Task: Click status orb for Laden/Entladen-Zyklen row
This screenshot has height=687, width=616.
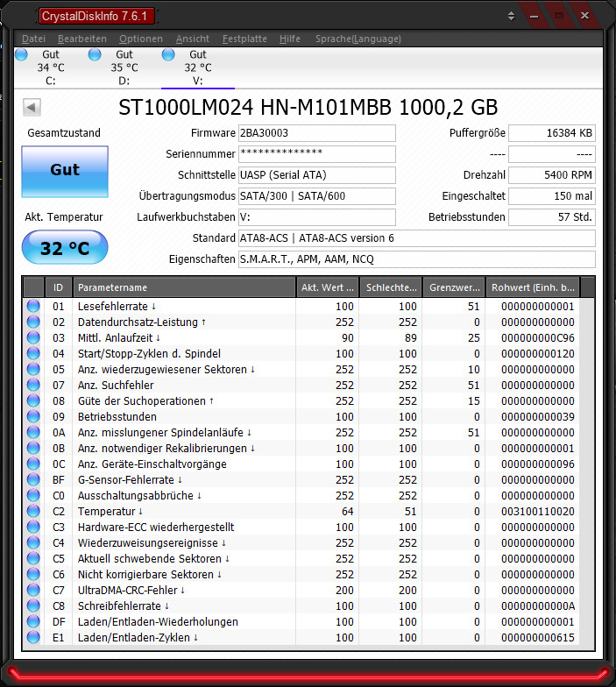Action: point(33,637)
